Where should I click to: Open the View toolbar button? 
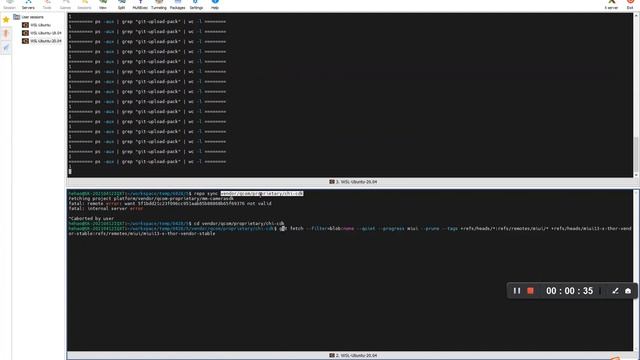coord(103,4)
